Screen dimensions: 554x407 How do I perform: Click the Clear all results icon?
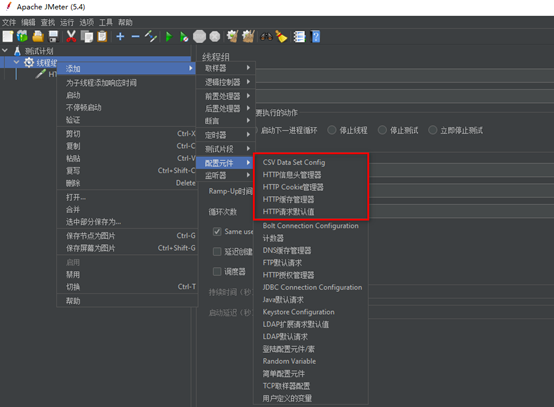[248, 36]
